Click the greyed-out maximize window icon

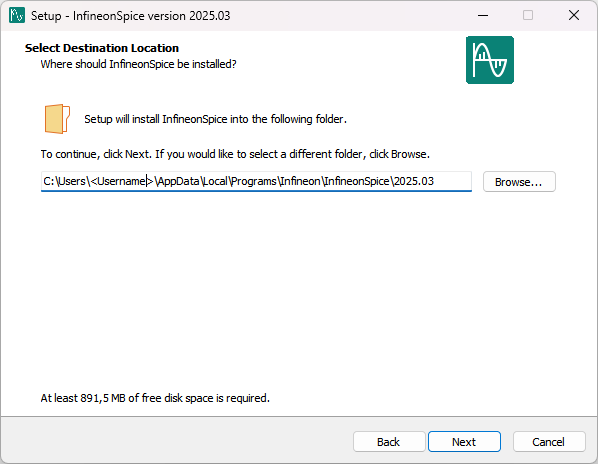pos(528,15)
